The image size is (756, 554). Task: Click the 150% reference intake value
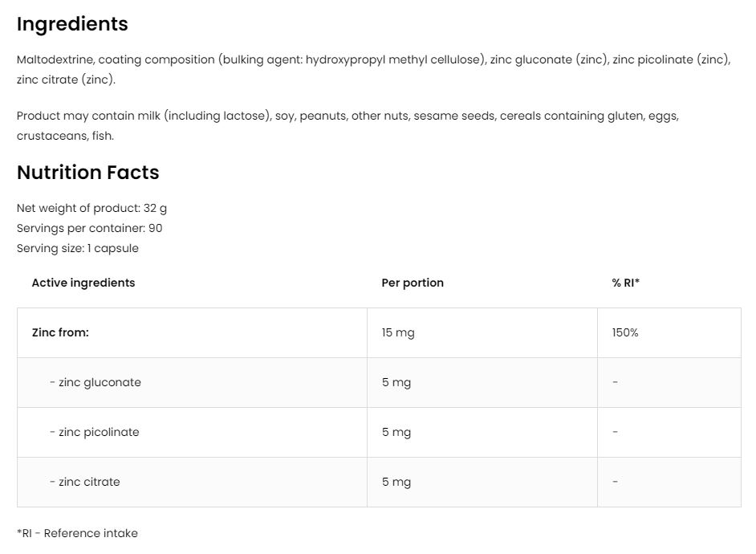[x=625, y=332]
